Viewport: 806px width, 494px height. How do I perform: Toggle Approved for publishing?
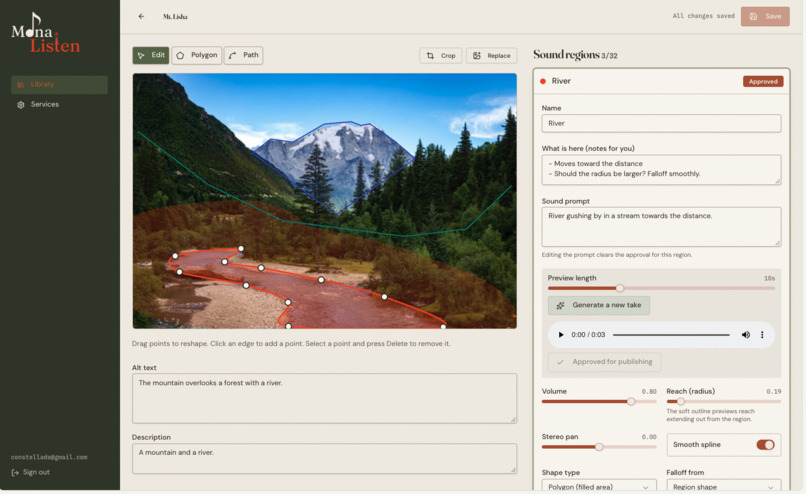(604, 362)
